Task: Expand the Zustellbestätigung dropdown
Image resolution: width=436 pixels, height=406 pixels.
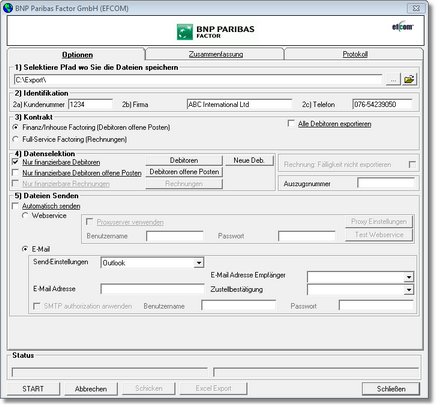Action: (x=409, y=290)
